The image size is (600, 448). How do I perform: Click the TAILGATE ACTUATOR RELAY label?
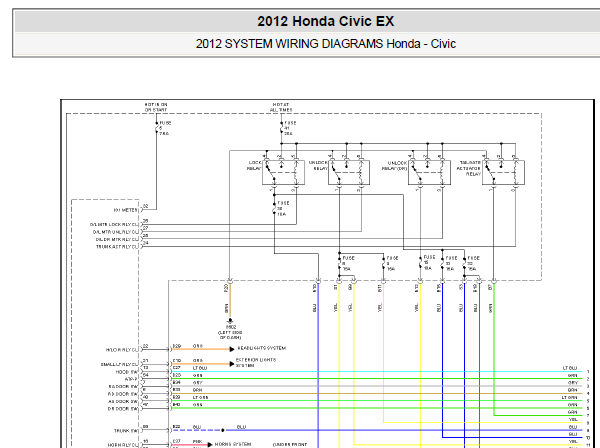tap(468, 168)
